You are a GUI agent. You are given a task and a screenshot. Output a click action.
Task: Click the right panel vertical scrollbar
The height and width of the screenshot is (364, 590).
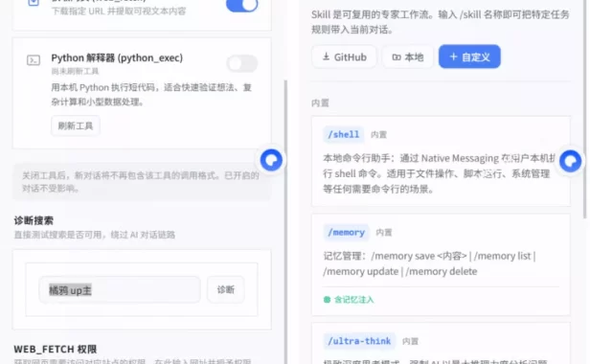[584, 109]
